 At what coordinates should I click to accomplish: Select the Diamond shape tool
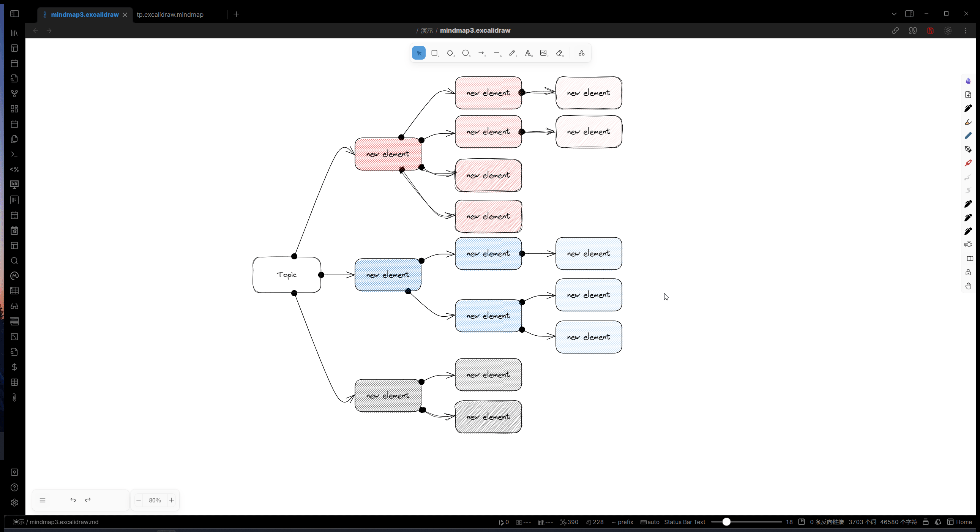pyautogui.click(x=450, y=53)
